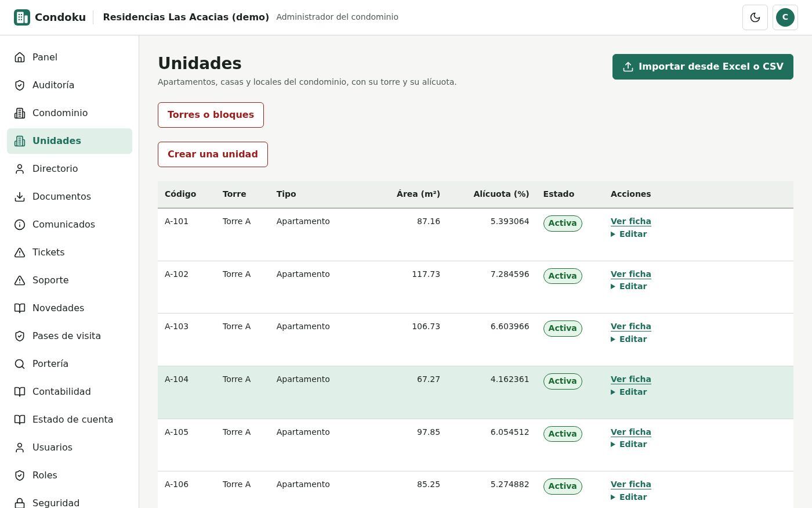Click the Condoku logo icon
812x508 pixels.
(22, 17)
